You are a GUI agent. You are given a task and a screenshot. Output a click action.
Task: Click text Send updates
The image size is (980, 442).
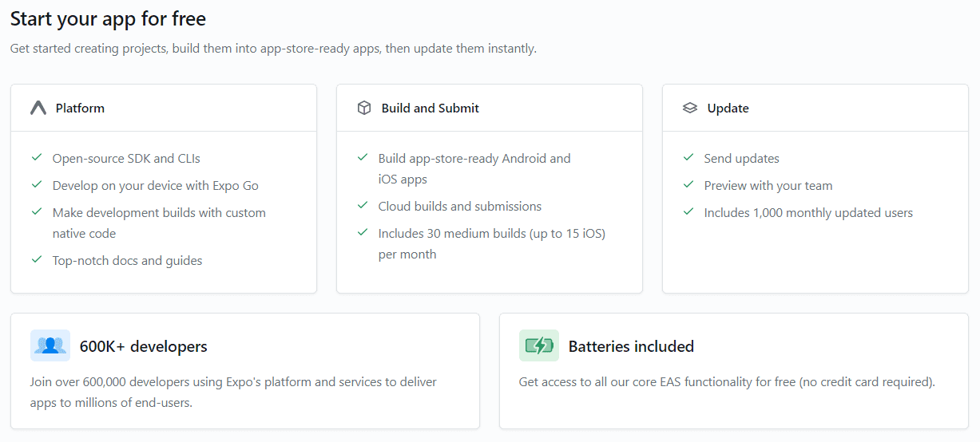pyautogui.click(x=742, y=159)
